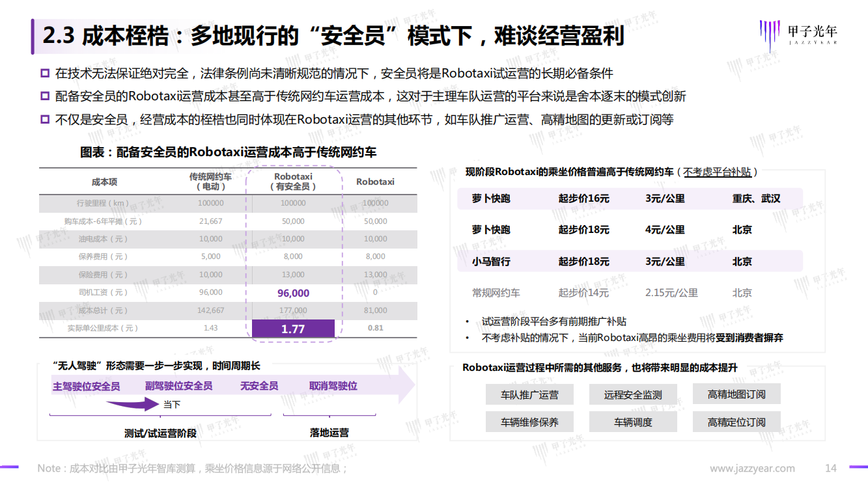Click the square bullet before 配备安全员的Robotaxi运营成本

coord(45,96)
